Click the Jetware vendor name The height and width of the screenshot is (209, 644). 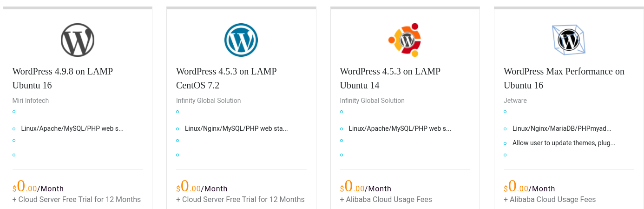pos(515,101)
